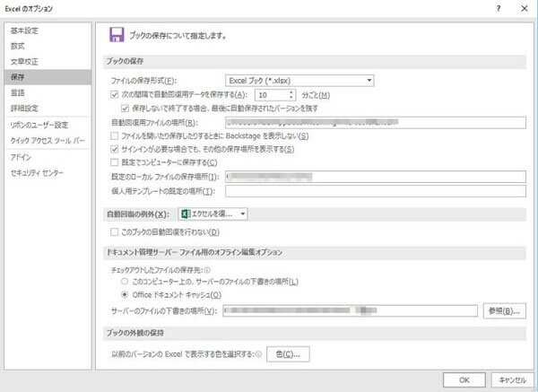Screen dimensions: 538x392
Task: Enable このブックの自動回復を行わない checkbox
Action: (115, 232)
